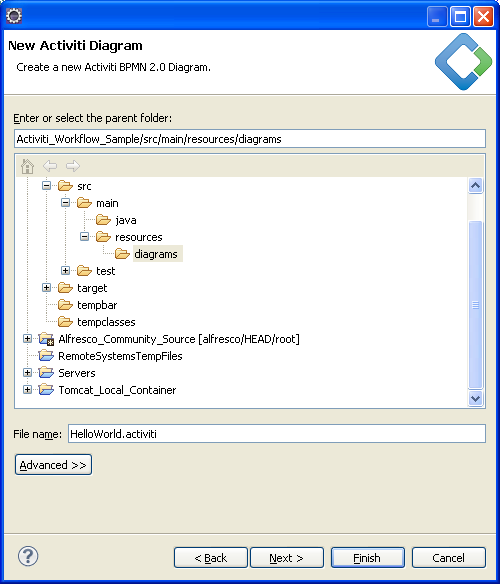The image size is (500, 584).
Task: Open the help question mark icon
Action: pyautogui.click(x=28, y=556)
